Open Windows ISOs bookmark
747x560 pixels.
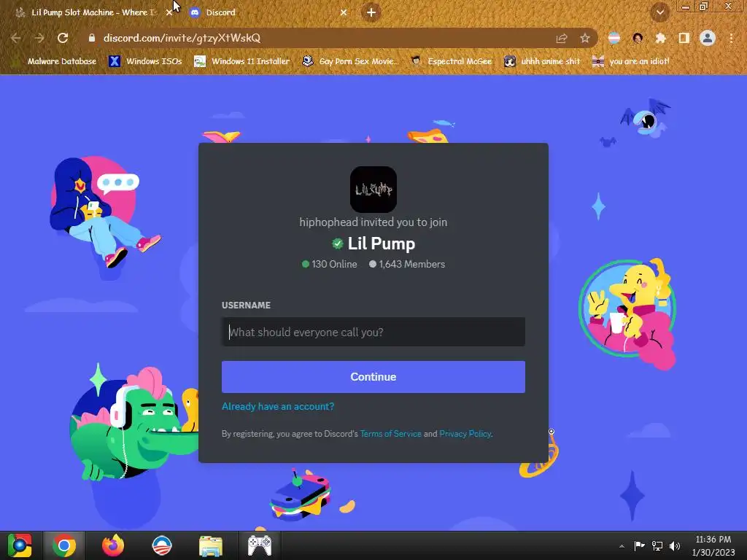pyautogui.click(x=145, y=61)
